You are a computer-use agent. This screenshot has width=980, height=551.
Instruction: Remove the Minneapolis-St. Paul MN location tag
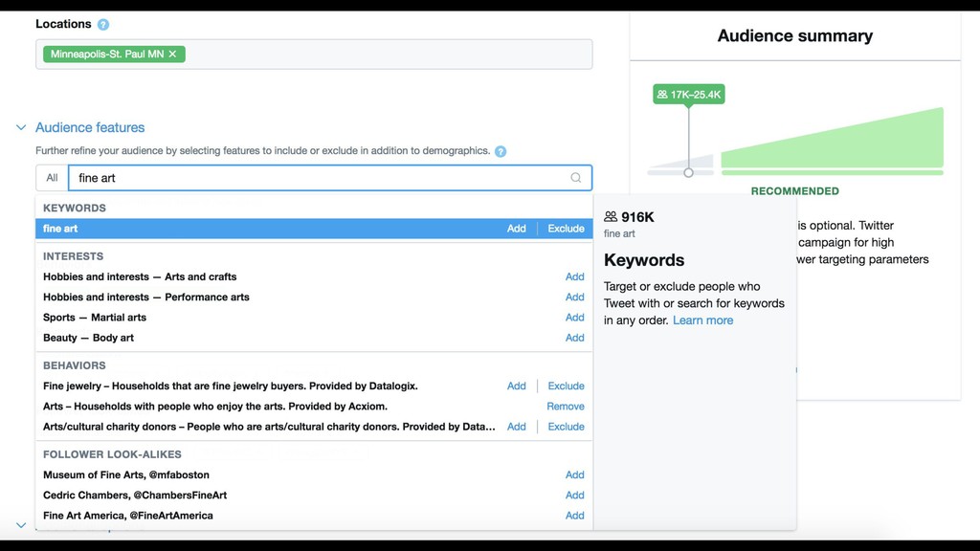(x=172, y=55)
